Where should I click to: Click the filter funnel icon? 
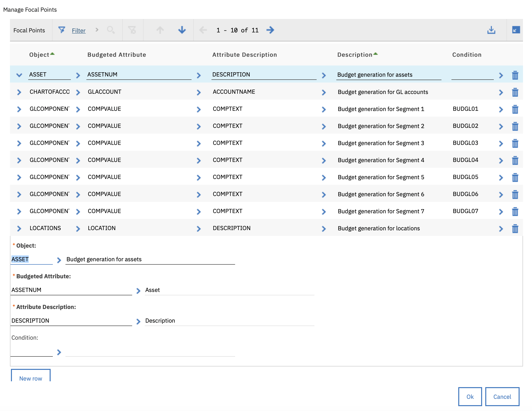point(62,30)
